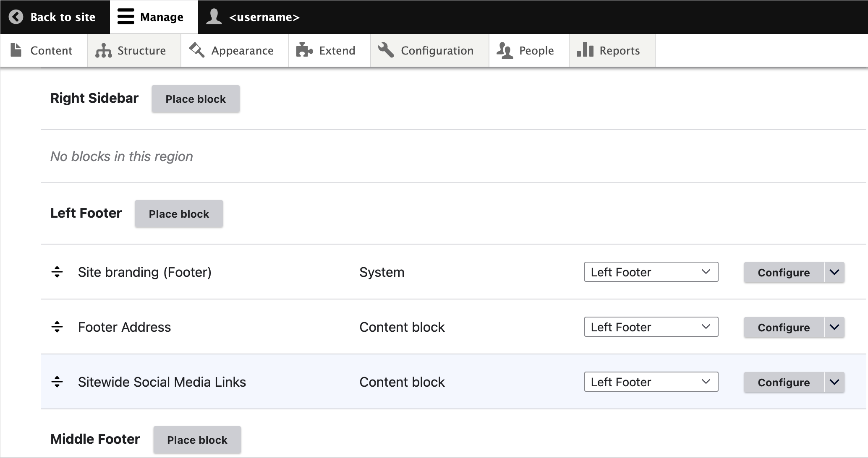
Task: Click the Configuration wrench icon
Action: [386, 50]
